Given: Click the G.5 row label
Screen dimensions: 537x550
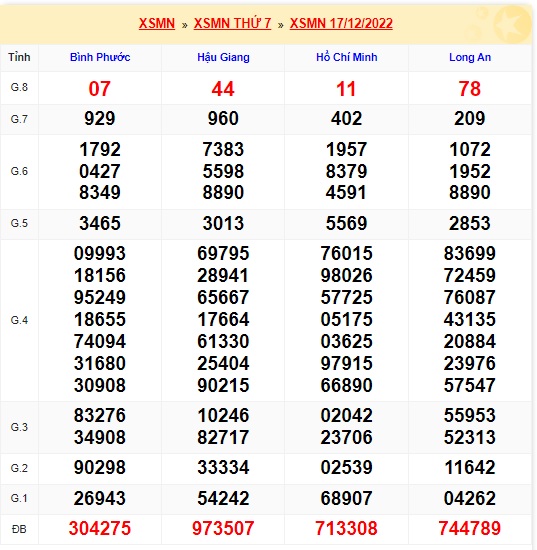Looking at the screenshot, I should (19, 223).
